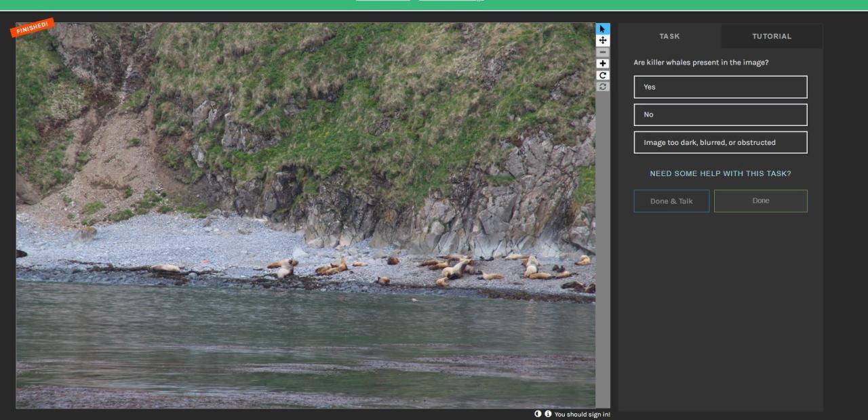This screenshot has width=868, height=420.
Task: Click the reset view icon
Action: point(603,87)
